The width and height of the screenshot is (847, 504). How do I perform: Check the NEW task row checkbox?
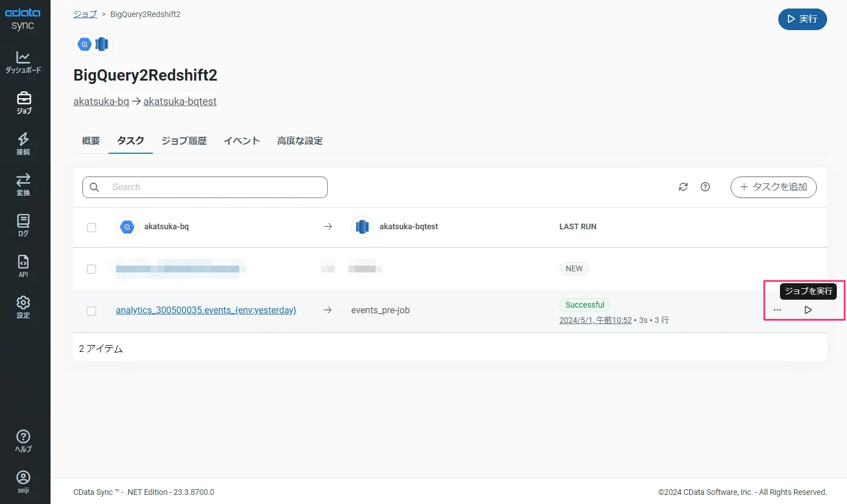click(x=91, y=269)
